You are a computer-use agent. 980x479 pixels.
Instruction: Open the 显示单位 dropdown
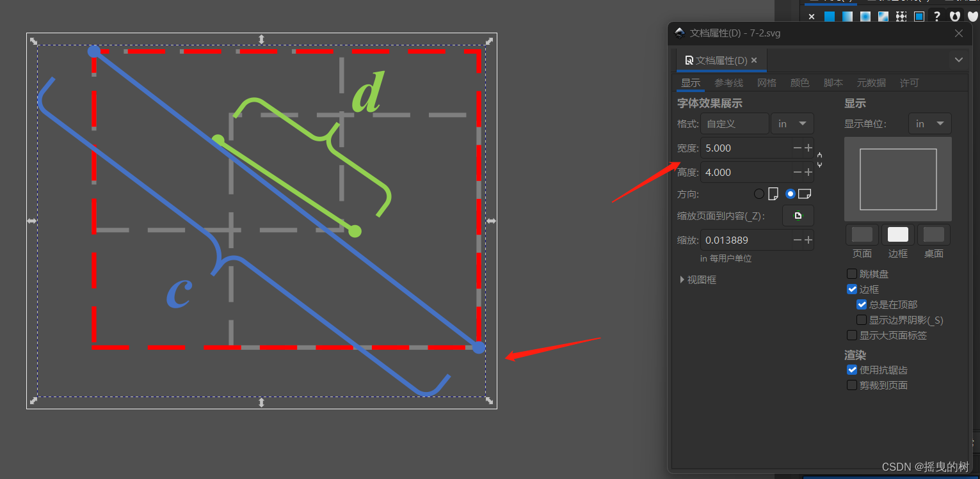pos(930,123)
